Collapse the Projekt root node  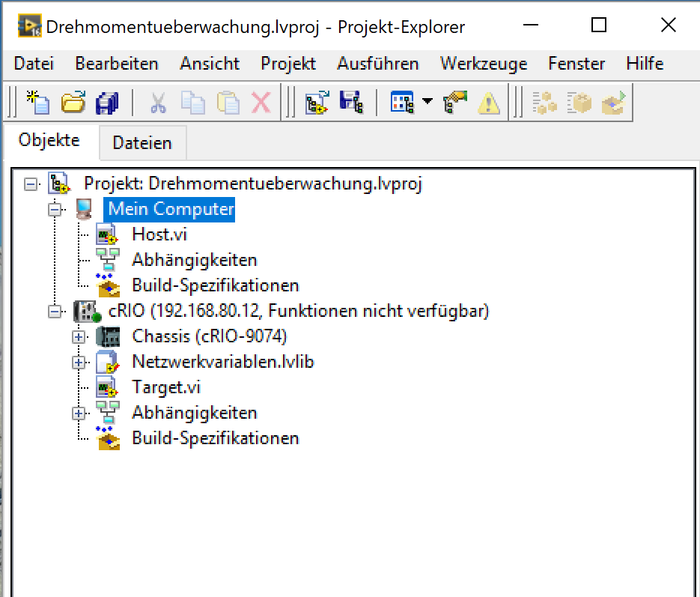point(31,184)
